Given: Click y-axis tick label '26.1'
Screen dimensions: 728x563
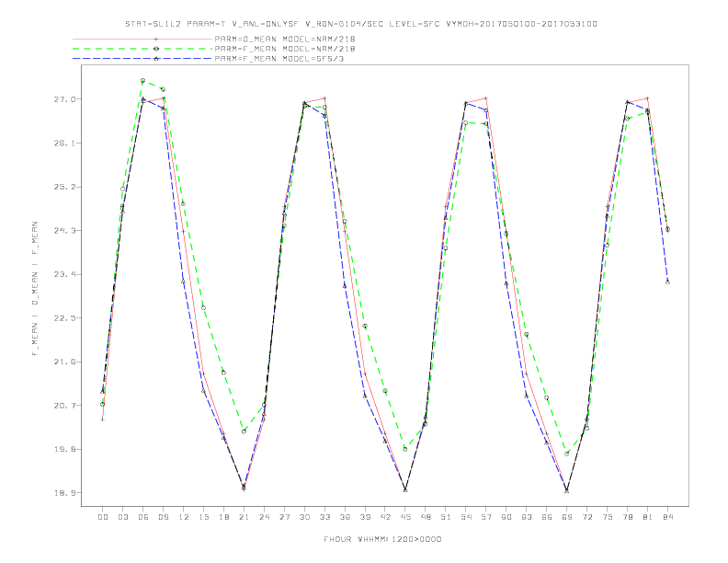Looking at the screenshot, I should click(x=64, y=144).
